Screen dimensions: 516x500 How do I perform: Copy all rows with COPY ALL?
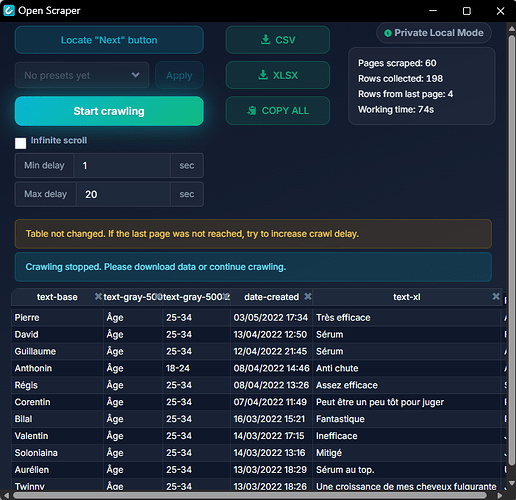pos(278,110)
